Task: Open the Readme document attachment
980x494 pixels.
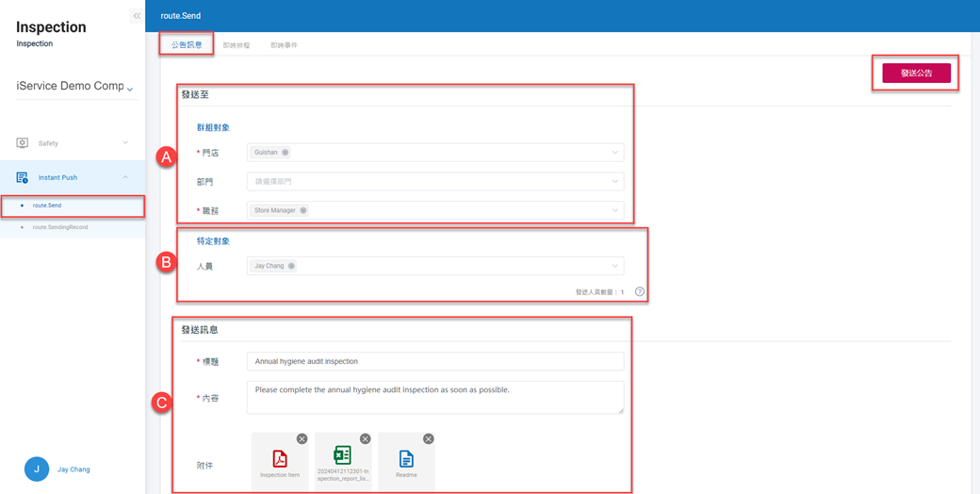Action: (406, 459)
